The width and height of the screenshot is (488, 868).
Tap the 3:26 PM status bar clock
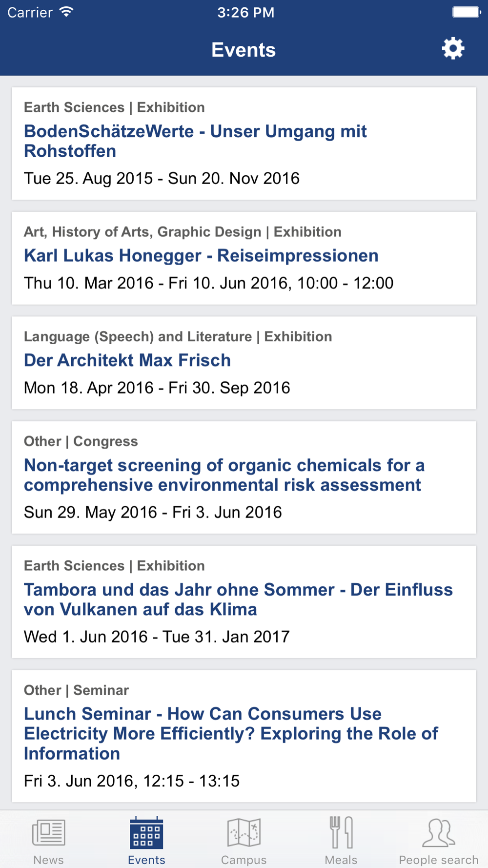pyautogui.click(x=245, y=12)
